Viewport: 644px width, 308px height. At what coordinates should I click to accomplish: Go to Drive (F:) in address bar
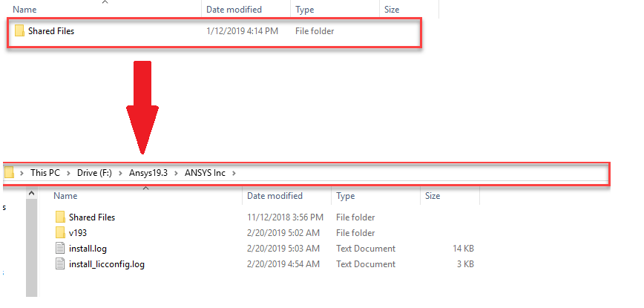click(94, 173)
